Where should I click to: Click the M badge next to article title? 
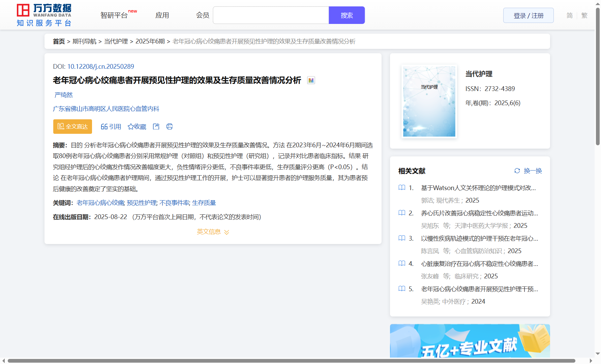coord(311,81)
